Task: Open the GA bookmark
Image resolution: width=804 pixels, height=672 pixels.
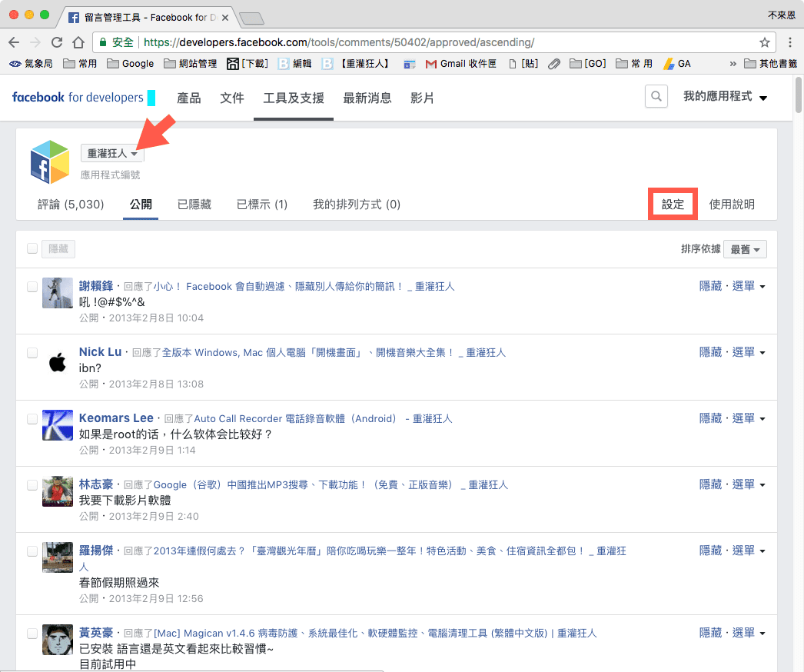Action: (677, 64)
